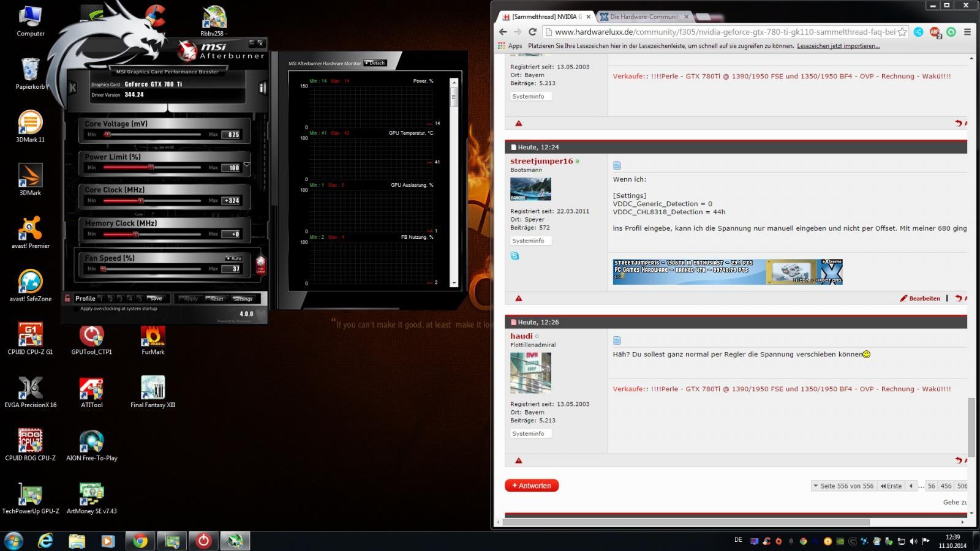Click the Core Voltage slider handle

[x=107, y=134]
